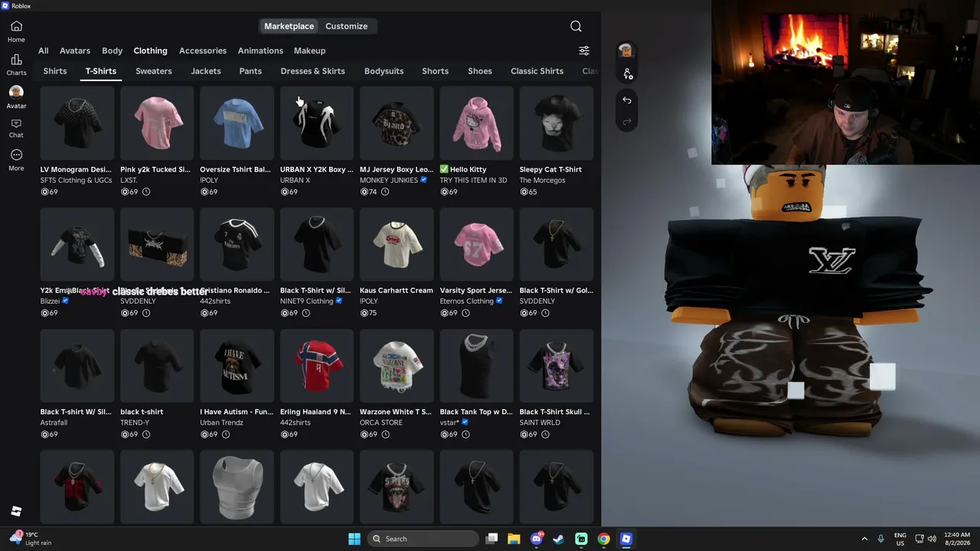Open the Animations category tab

click(260, 51)
